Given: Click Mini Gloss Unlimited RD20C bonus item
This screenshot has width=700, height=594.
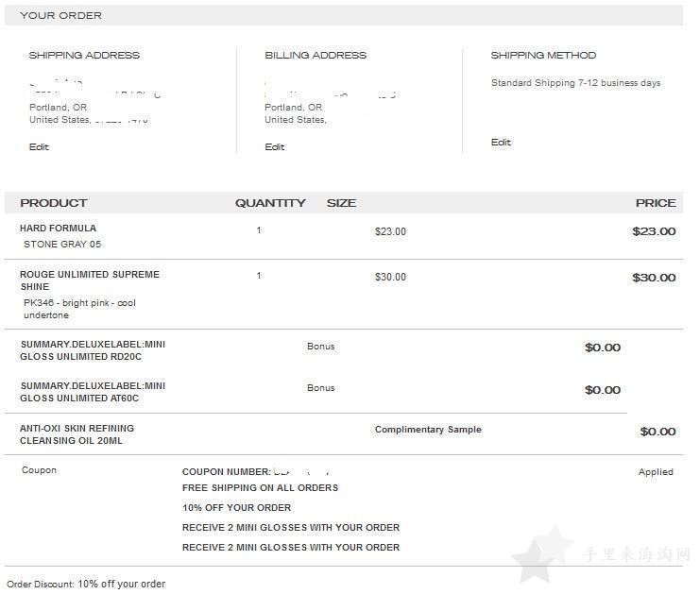Looking at the screenshot, I should pos(93,350).
